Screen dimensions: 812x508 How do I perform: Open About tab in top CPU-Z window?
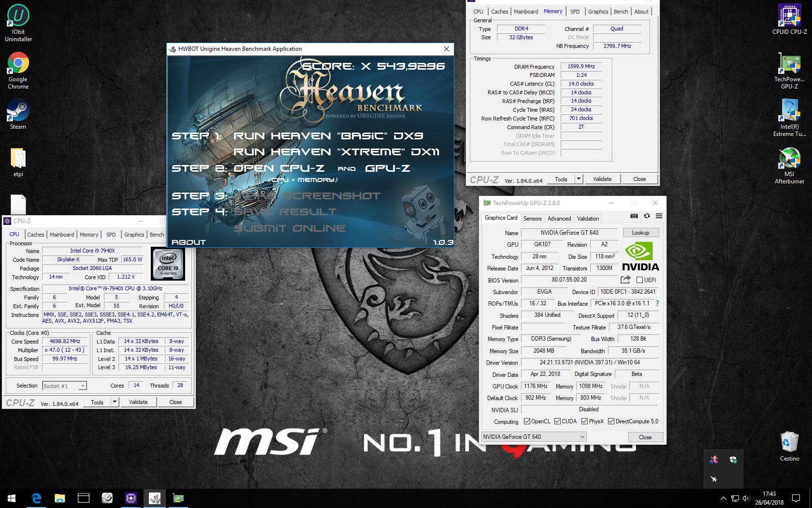click(641, 12)
